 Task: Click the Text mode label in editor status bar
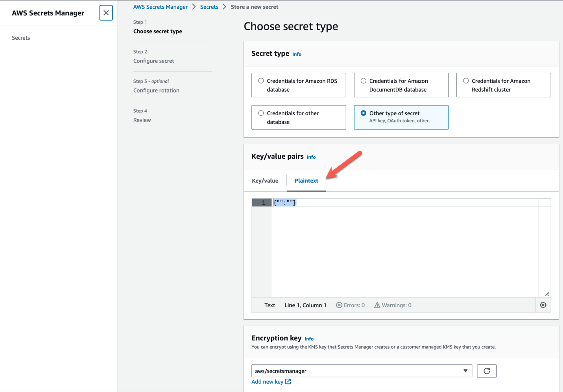click(x=270, y=305)
